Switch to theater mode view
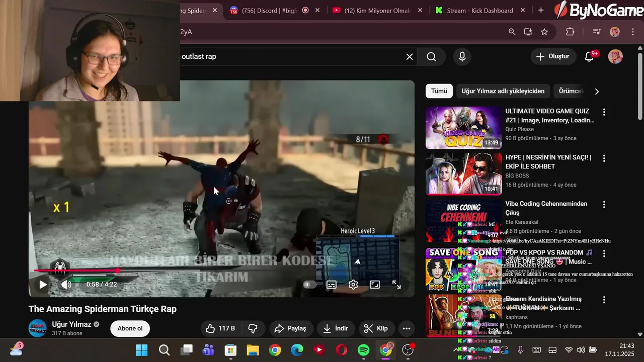Image resolution: width=644 pixels, height=362 pixels. tap(375, 285)
